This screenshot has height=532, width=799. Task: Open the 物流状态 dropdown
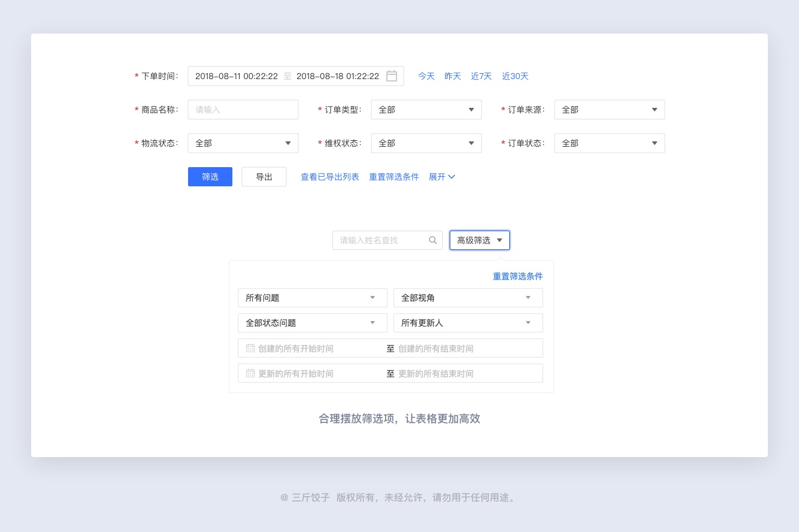click(243, 143)
